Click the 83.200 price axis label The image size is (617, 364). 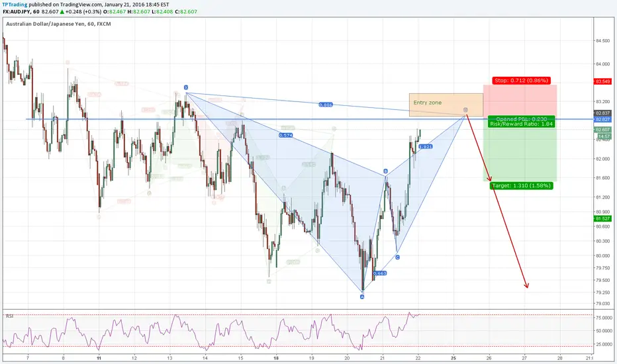[603, 101]
